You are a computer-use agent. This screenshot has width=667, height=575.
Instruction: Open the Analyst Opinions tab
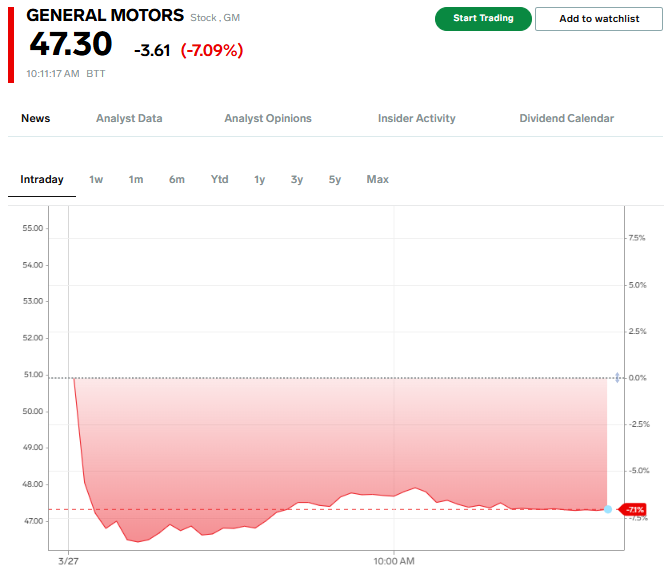coord(268,118)
